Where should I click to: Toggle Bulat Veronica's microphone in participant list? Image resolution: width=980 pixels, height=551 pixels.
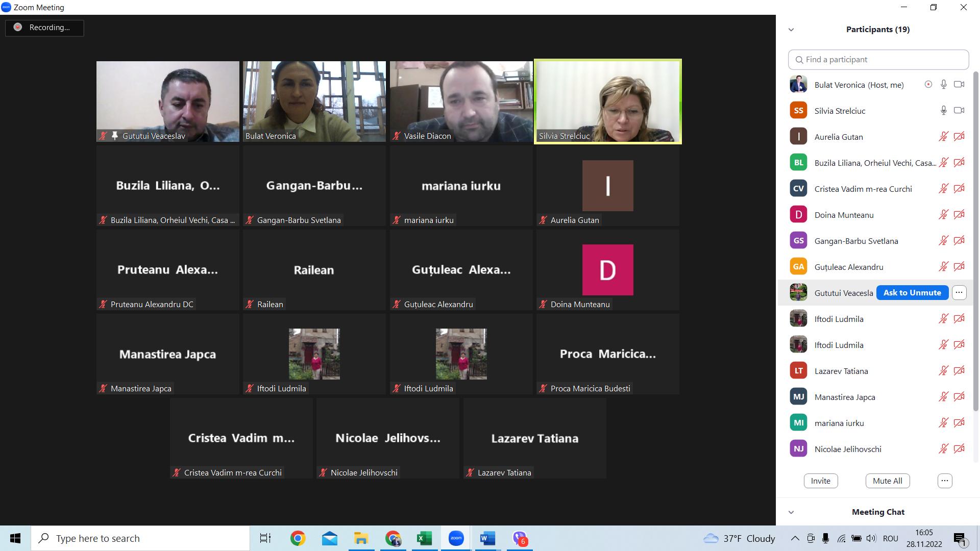point(943,85)
